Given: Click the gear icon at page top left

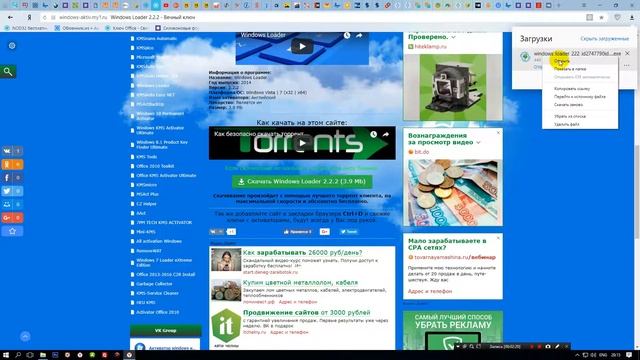Looking at the screenshot, I should [x=12, y=46].
